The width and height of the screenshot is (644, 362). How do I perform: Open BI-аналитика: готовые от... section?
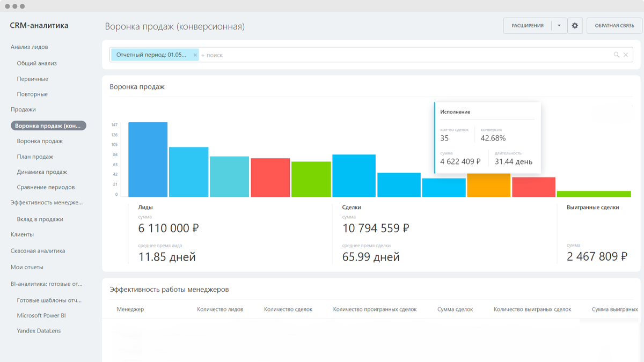(x=46, y=284)
